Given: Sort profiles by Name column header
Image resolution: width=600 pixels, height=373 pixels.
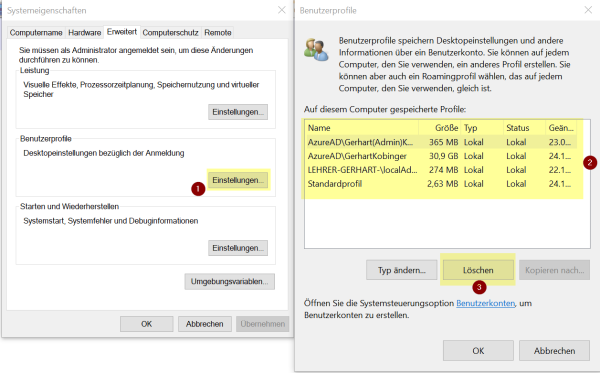Looking at the screenshot, I should point(362,128).
